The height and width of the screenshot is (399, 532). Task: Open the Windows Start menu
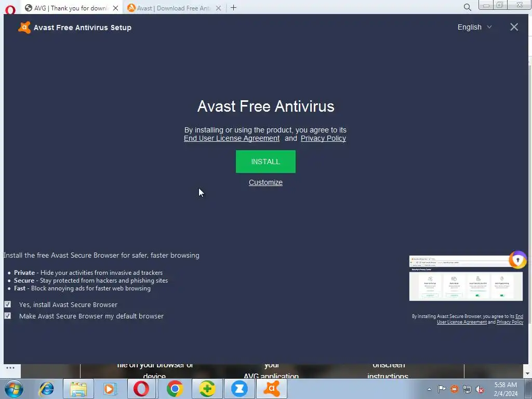click(14, 389)
